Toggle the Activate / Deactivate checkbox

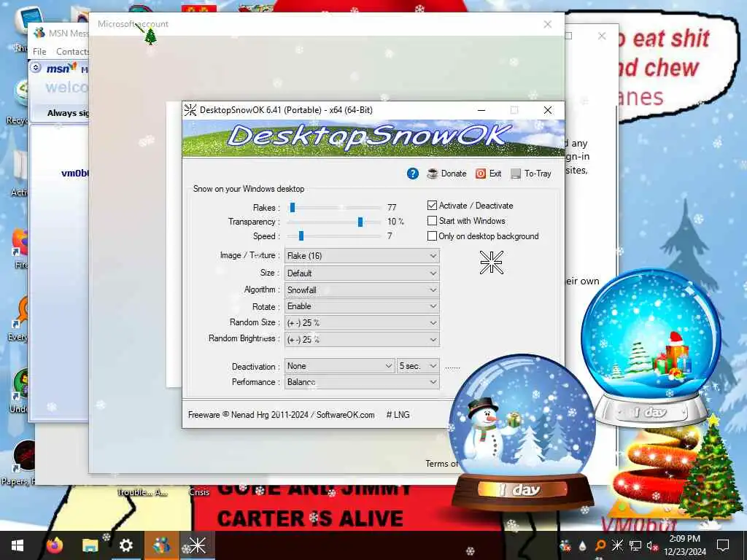(432, 206)
